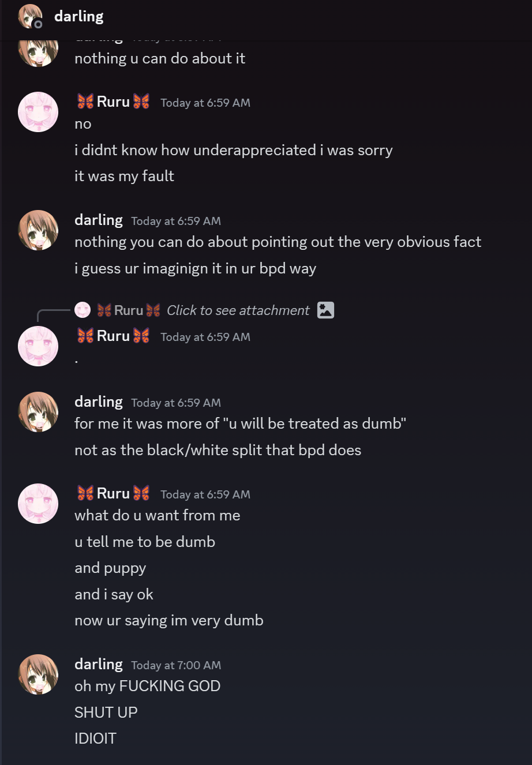The height and width of the screenshot is (765, 532).
Task: Click 'Click to see attachment' reply link
Action: click(238, 310)
